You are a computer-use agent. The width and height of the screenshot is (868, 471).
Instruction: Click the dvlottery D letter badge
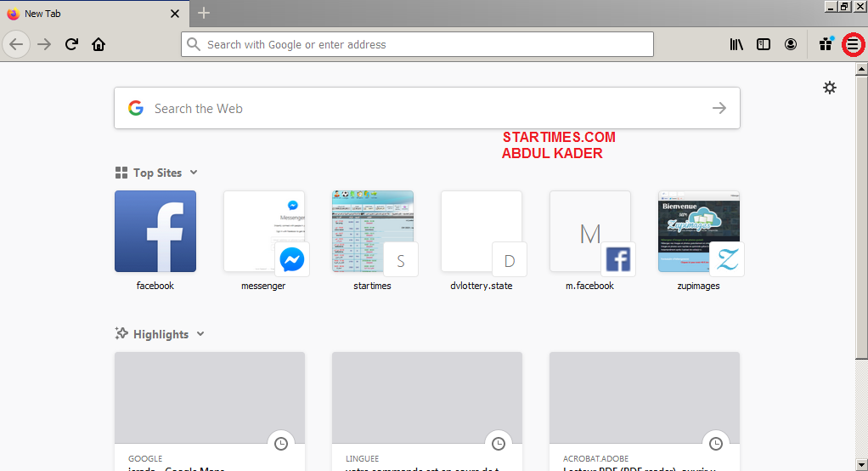(x=510, y=260)
